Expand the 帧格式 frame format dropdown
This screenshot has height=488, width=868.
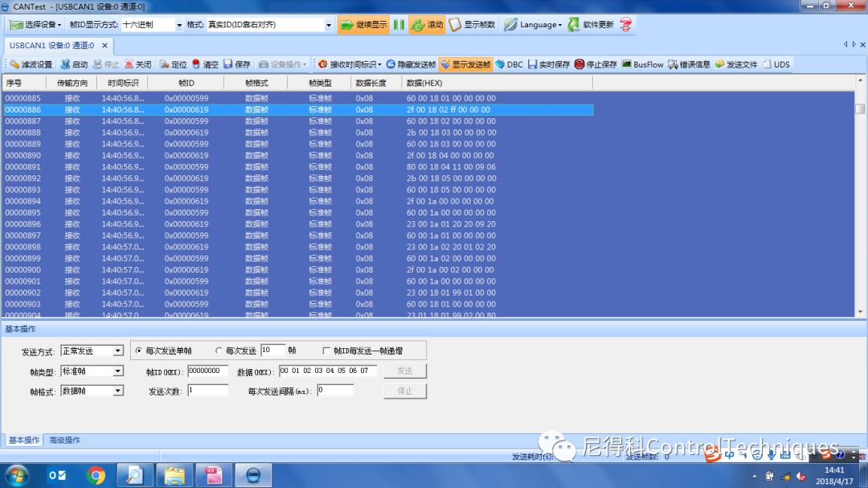point(118,391)
